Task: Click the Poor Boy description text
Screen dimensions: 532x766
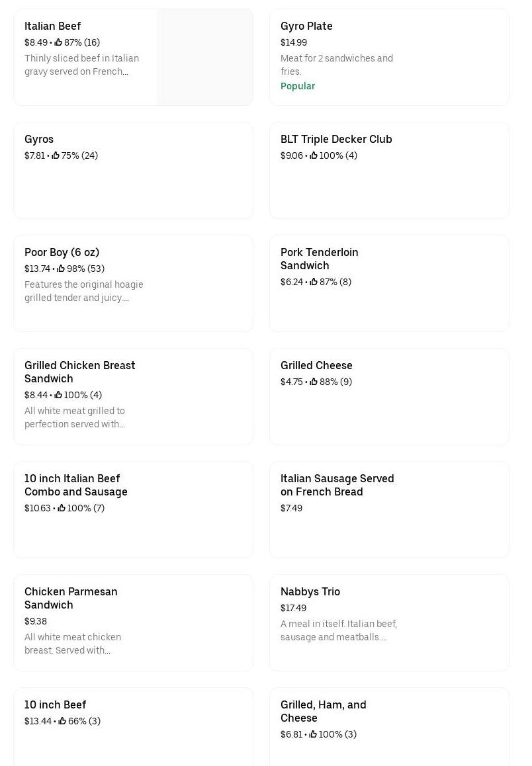Action: coord(83,291)
